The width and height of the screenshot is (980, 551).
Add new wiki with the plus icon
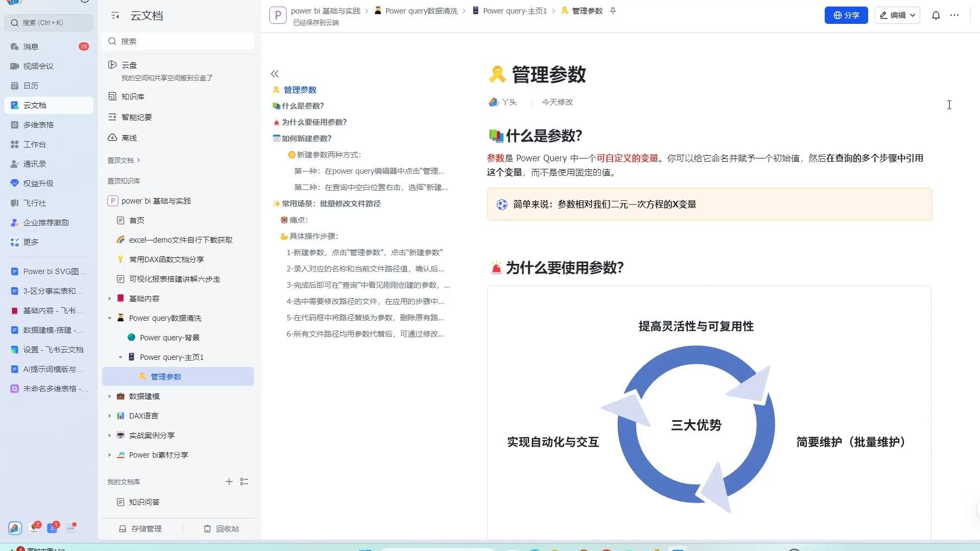(x=229, y=482)
